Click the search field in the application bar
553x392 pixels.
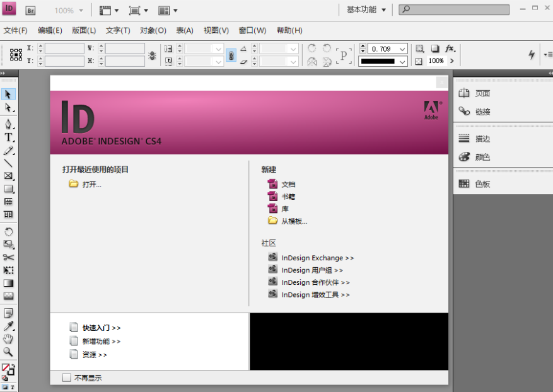click(454, 9)
